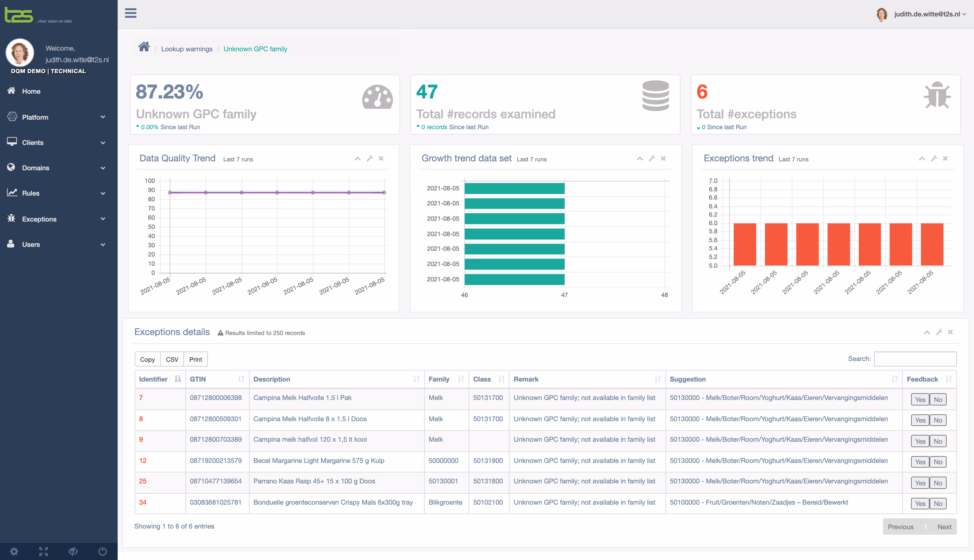Collapse the Growth trend data set panel

640,159
